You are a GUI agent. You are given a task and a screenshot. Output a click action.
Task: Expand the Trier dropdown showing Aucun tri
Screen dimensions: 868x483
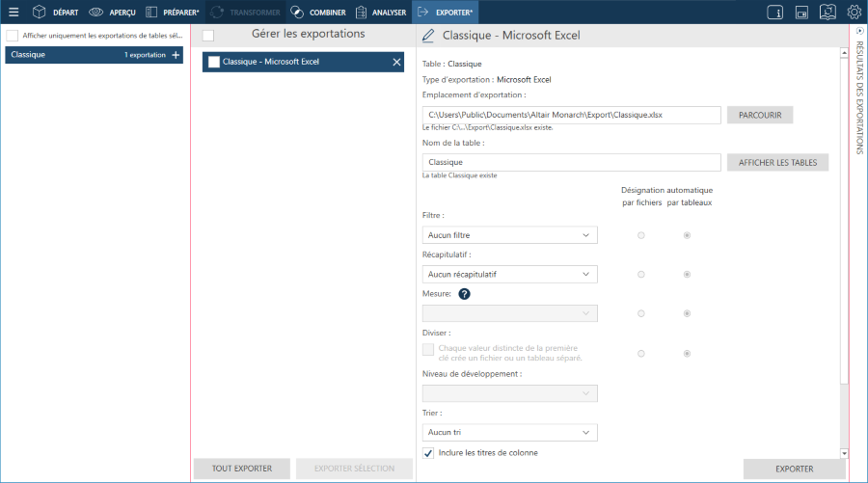[x=510, y=433]
